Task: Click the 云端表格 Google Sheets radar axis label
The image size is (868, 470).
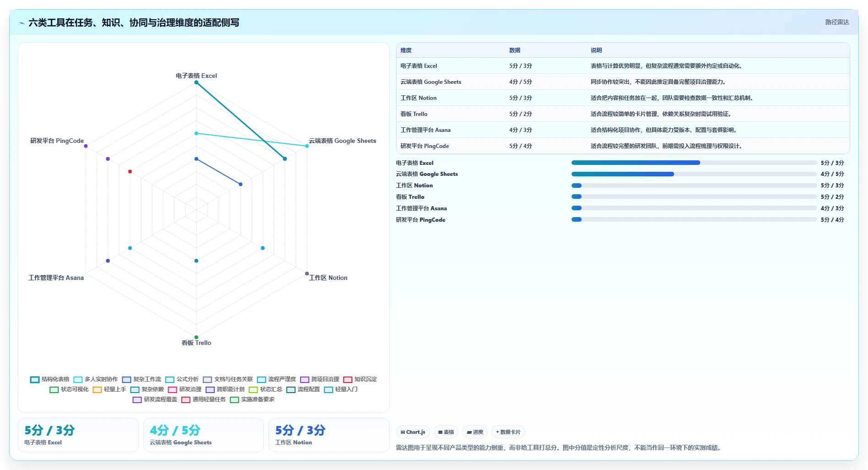Action: (342, 141)
